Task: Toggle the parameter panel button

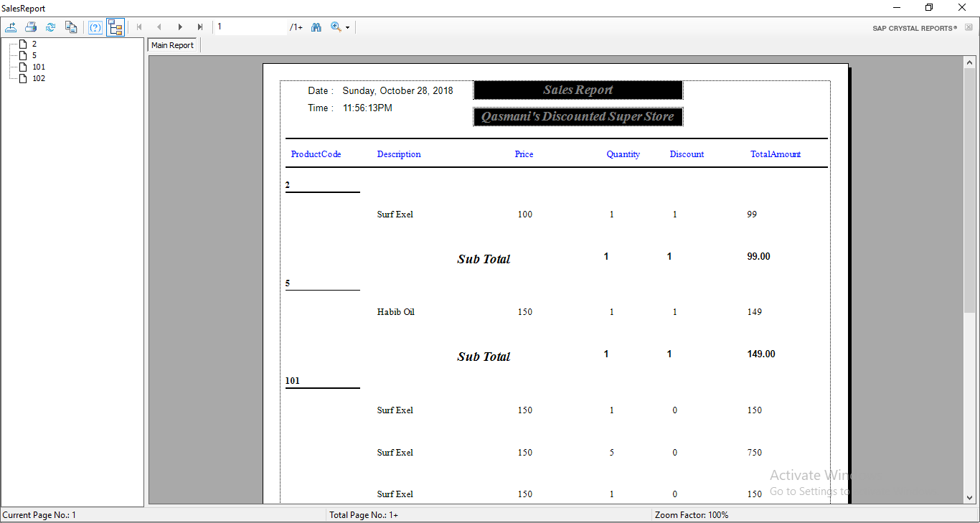Action: pos(95,27)
